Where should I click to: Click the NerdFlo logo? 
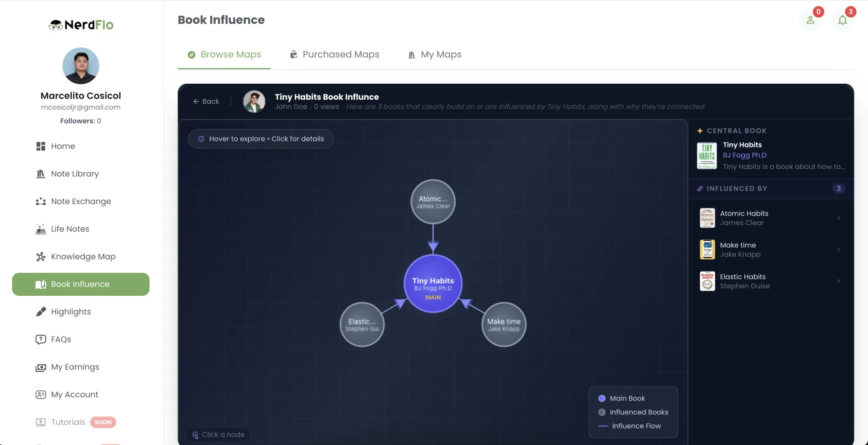[81, 25]
